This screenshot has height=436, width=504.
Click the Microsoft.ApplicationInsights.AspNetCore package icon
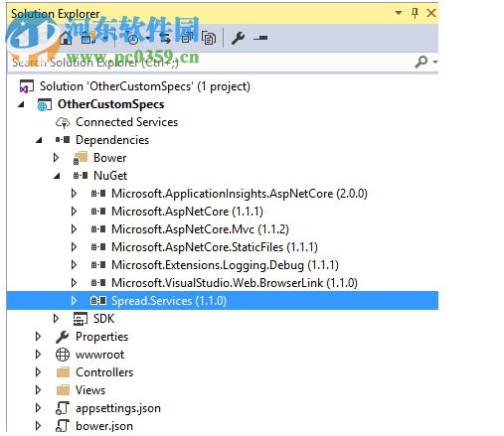[x=98, y=194]
